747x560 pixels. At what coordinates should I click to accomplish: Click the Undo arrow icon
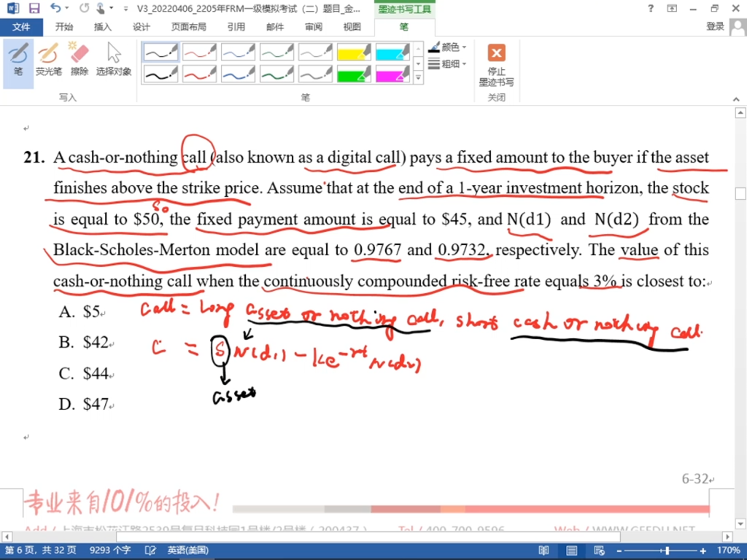(55, 9)
